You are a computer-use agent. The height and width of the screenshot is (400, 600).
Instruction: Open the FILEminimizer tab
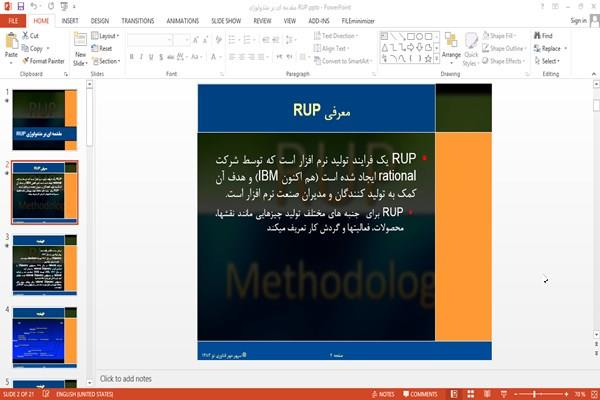coord(358,21)
